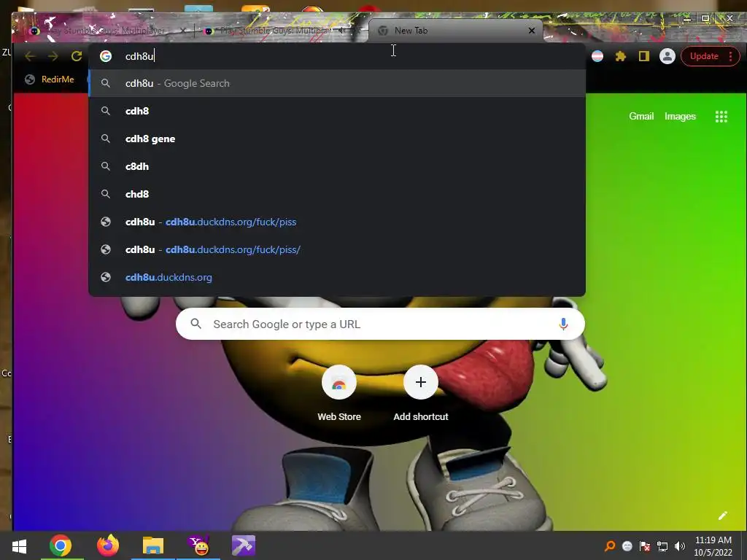Image resolution: width=747 pixels, height=560 pixels.
Task: Start voice search with microphone icon
Action: point(563,324)
